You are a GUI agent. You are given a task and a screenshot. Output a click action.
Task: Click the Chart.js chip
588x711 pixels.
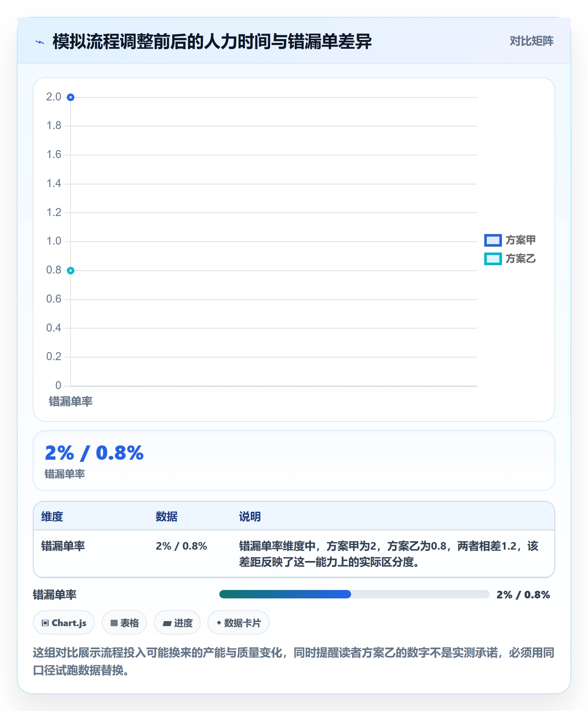tap(64, 623)
